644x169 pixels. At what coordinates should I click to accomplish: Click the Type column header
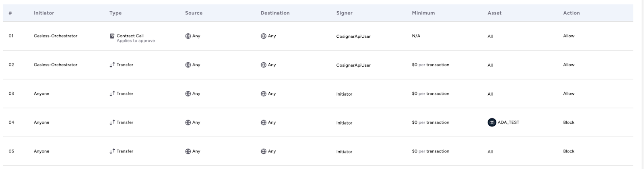pyautogui.click(x=116, y=13)
